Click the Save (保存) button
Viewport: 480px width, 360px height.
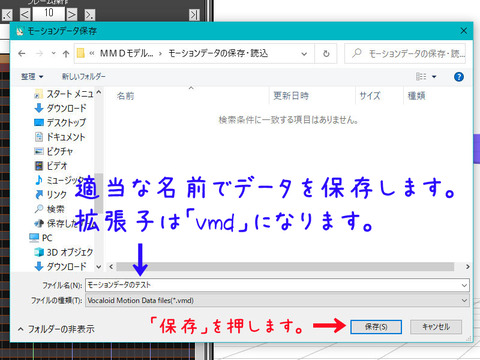point(376,327)
